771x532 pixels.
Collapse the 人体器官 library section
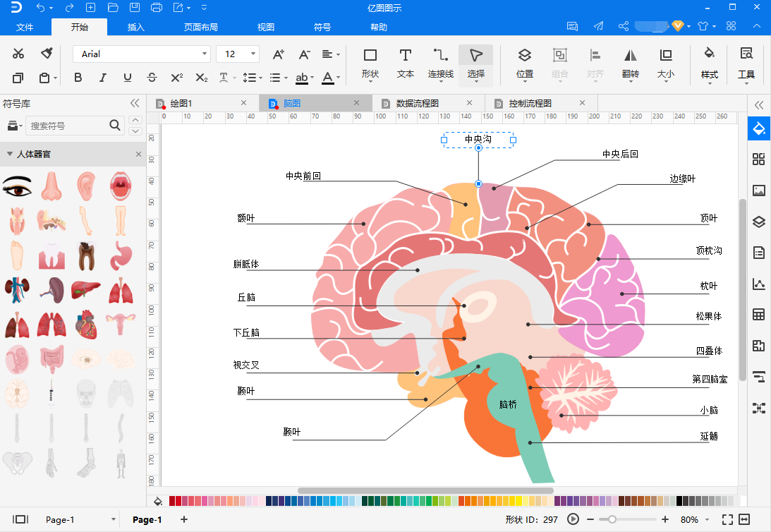(x=10, y=154)
